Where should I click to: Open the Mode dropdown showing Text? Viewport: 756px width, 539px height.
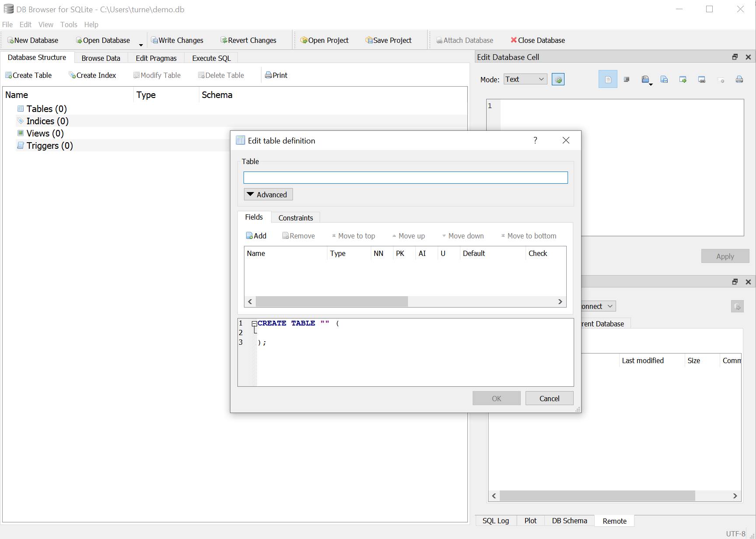tap(524, 79)
